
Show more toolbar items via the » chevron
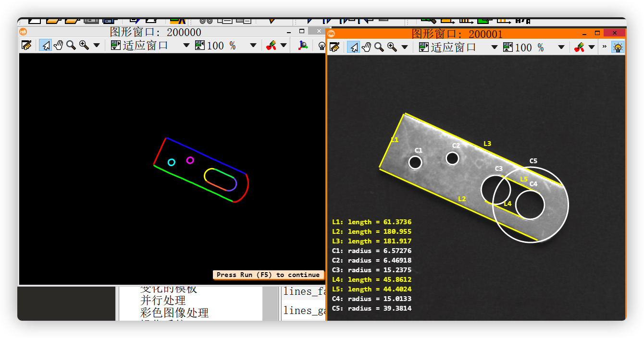pos(605,47)
